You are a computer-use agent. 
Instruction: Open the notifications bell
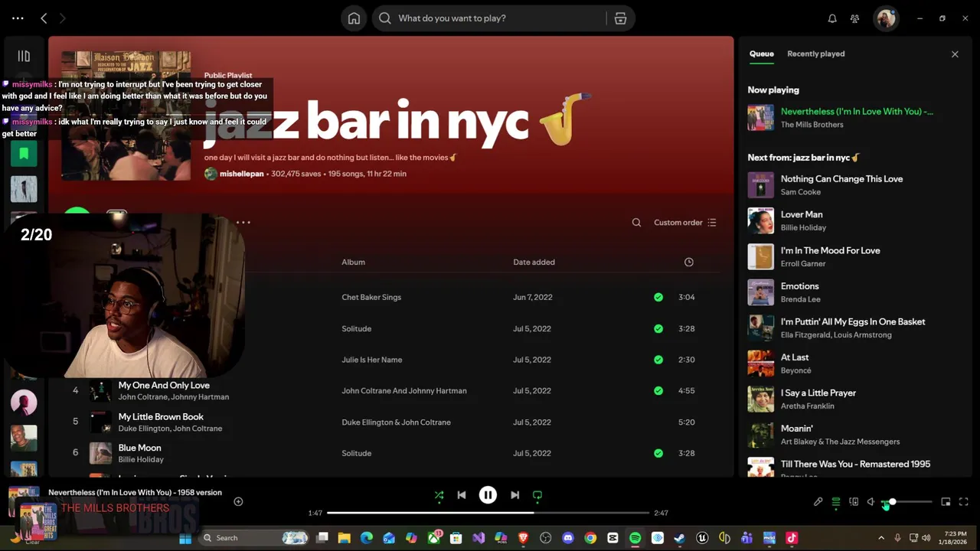click(832, 18)
